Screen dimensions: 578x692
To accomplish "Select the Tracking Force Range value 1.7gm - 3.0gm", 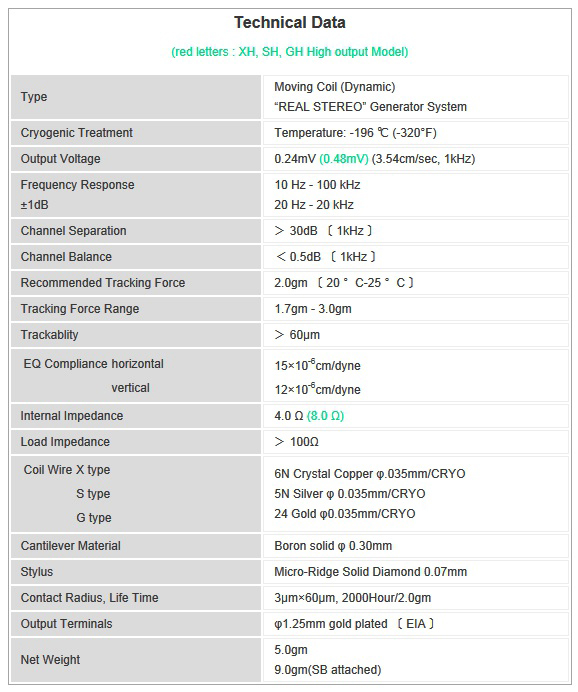I will (313, 309).
